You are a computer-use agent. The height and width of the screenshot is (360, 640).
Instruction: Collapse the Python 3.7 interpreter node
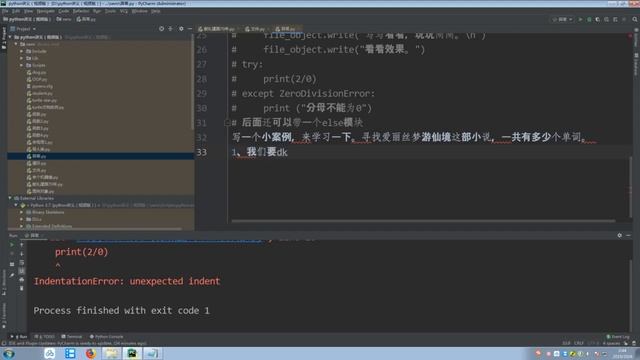[16, 205]
